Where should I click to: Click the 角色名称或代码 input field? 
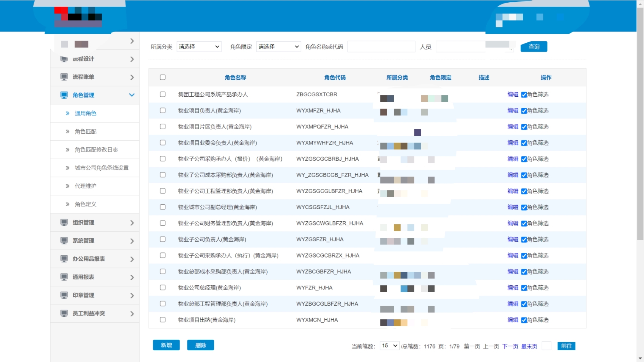[381, 47]
